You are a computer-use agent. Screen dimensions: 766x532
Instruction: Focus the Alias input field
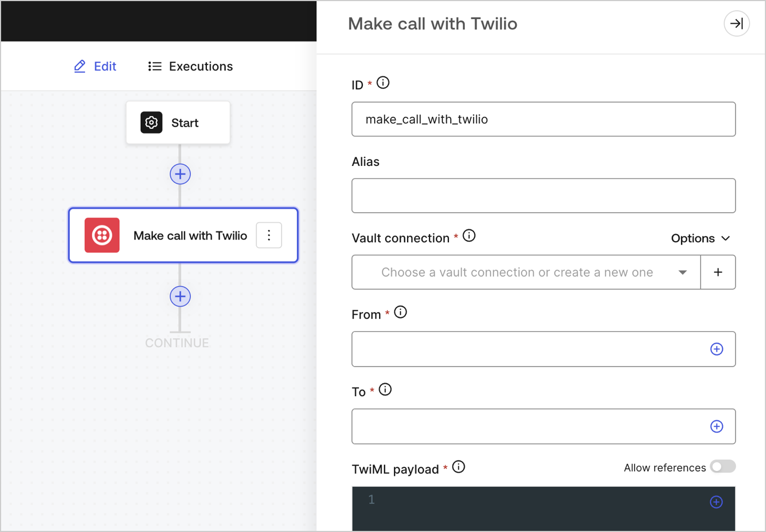coord(543,196)
